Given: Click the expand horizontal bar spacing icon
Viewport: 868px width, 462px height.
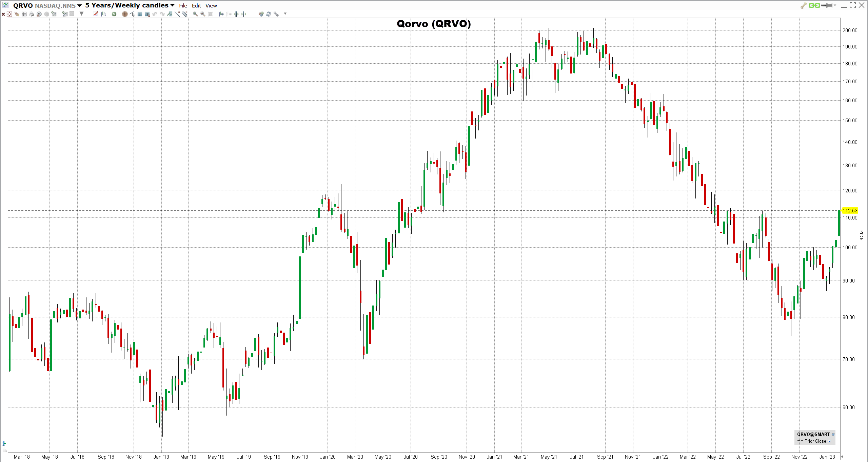Looking at the screenshot, I should click(x=236, y=14).
